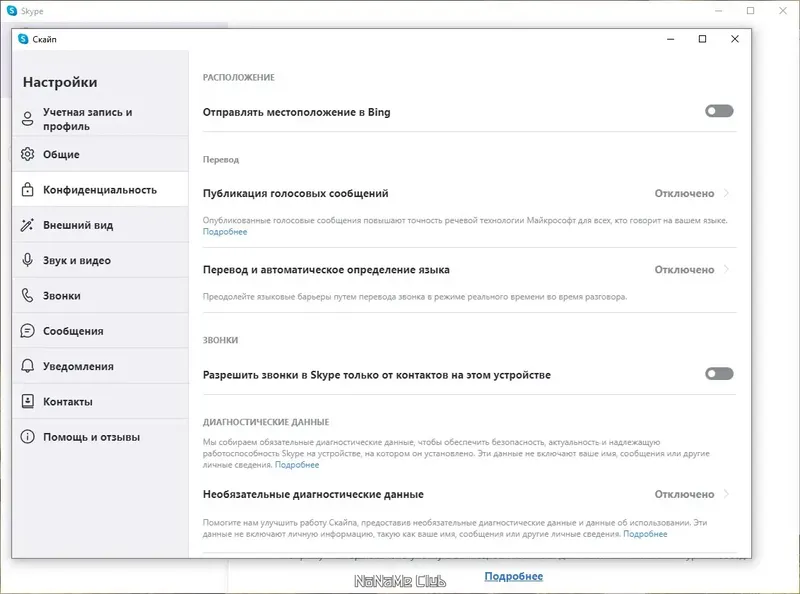
Task: Open the Контакты settings section
Action: (101, 402)
